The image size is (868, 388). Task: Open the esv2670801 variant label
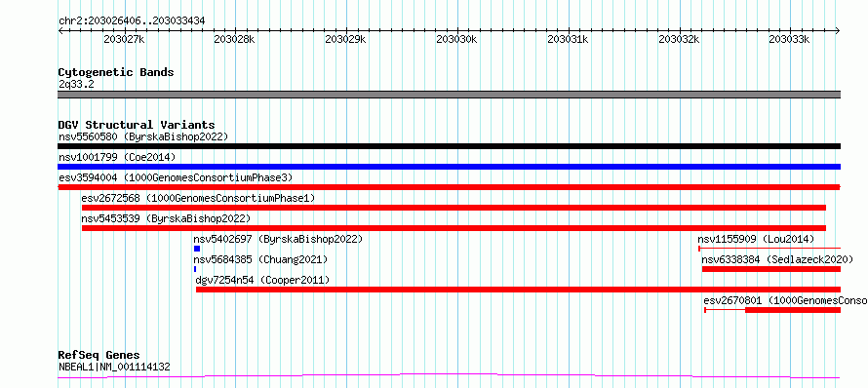click(x=785, y=300)
